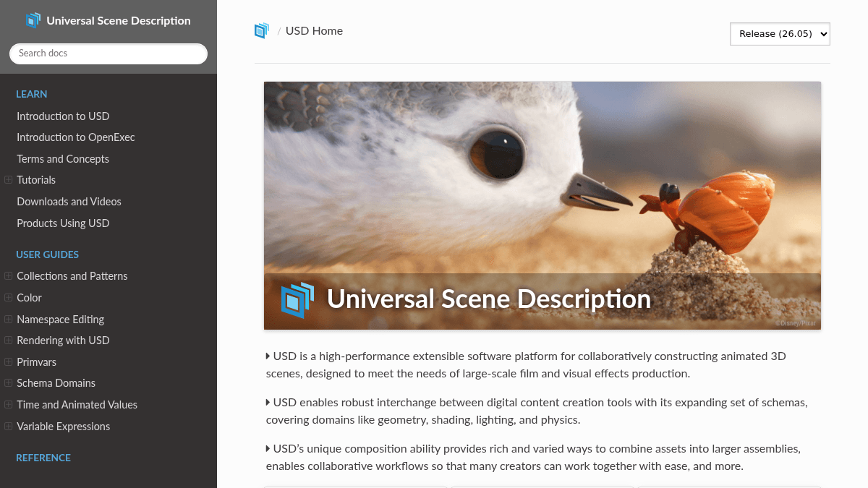Expand Time and Animated Values node
Image resolution: width=868 pixels, height=488 pixels.
(9, 405)
